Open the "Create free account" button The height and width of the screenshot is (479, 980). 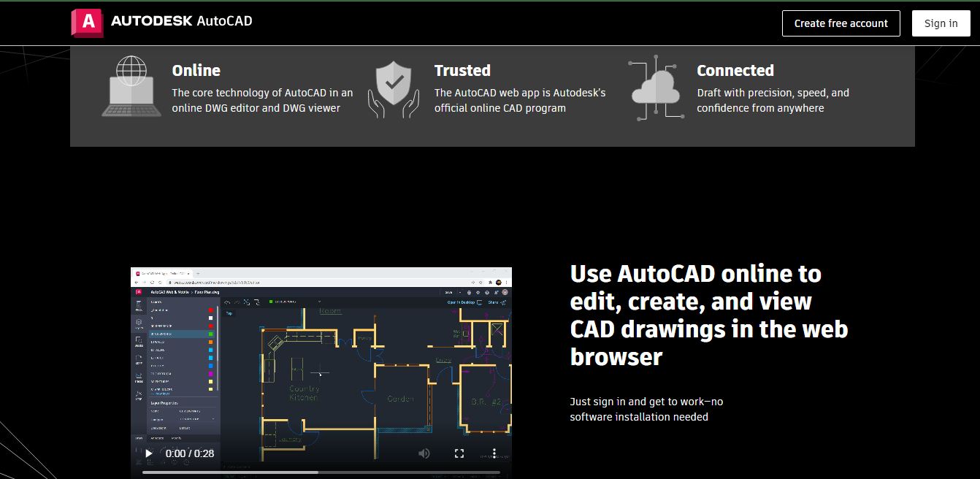point(841,23)
